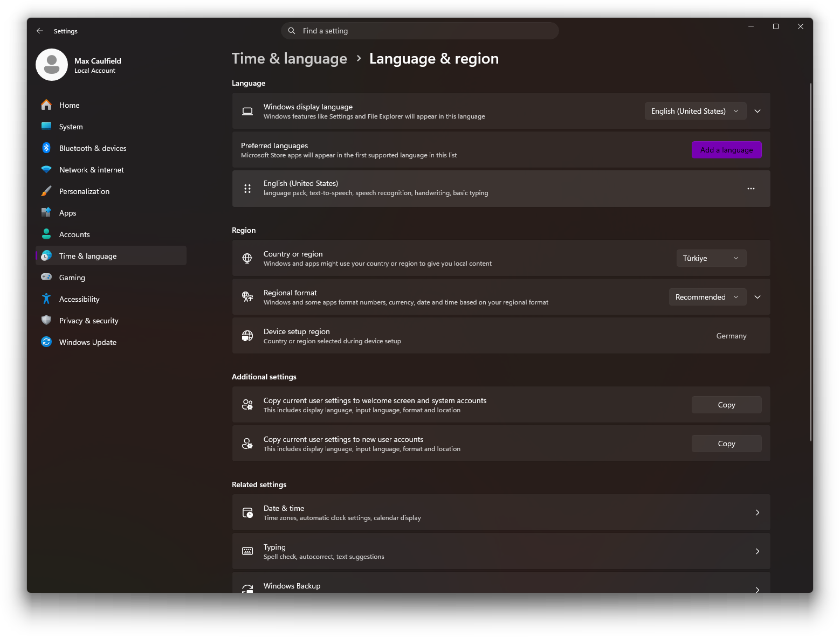Open the Country or region Türkiye dropdown
Screen dimensions: 840x637
coord(711,258)
